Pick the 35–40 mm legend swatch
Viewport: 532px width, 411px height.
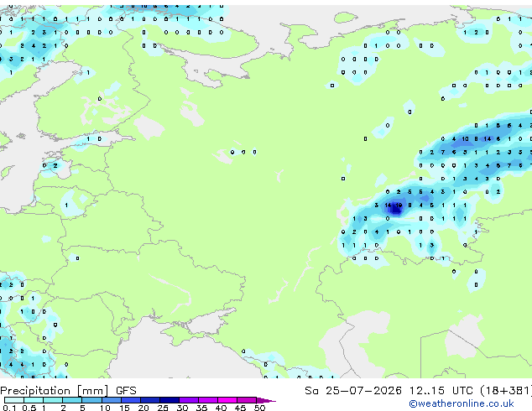(x=207, y=400)
